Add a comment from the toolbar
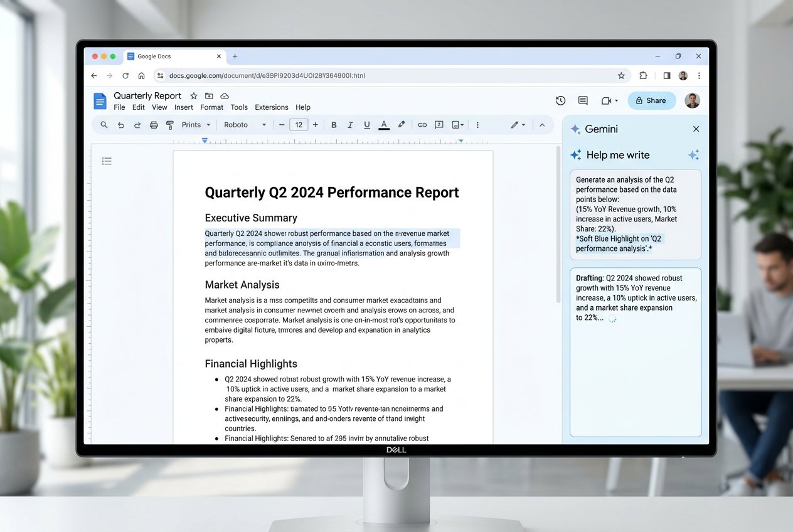This screenshot has height=532, width=793. tap(439, 125)
